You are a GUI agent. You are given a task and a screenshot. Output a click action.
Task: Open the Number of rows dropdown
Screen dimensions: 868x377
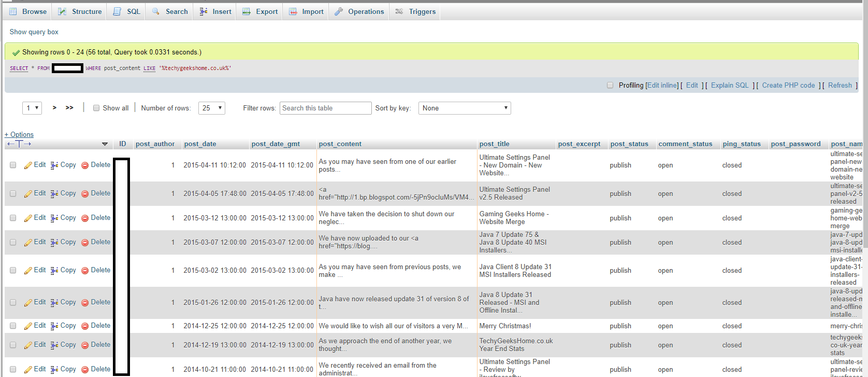click(212, 108)
